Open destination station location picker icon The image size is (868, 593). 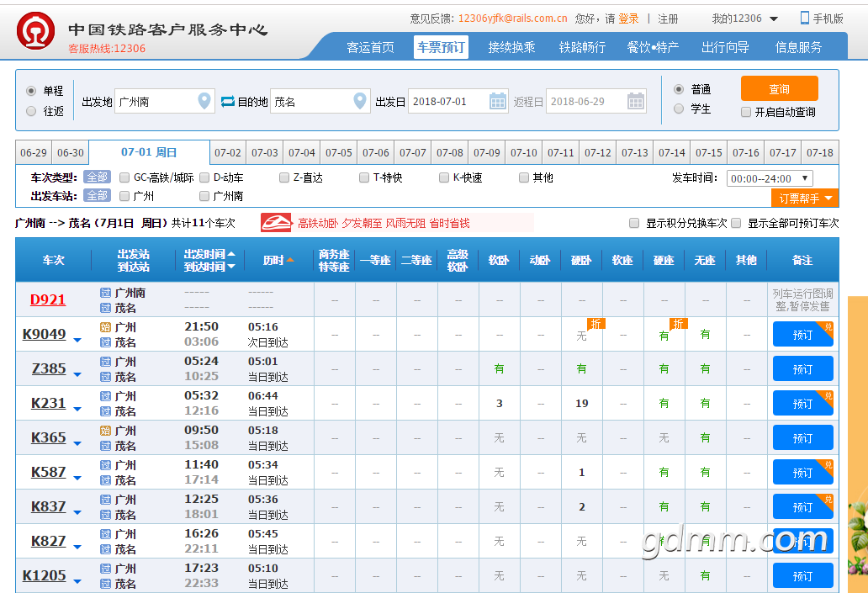click(360, 101)
